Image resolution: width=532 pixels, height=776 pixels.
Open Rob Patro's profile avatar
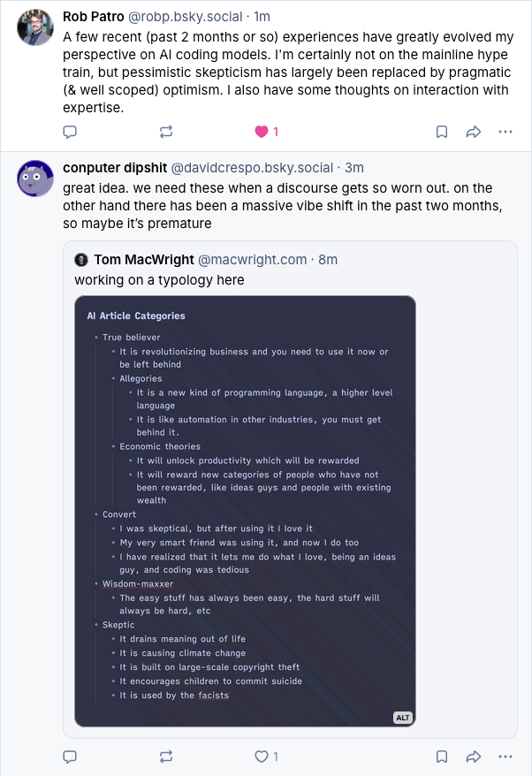pyautogui.click(x=35, y=28)
